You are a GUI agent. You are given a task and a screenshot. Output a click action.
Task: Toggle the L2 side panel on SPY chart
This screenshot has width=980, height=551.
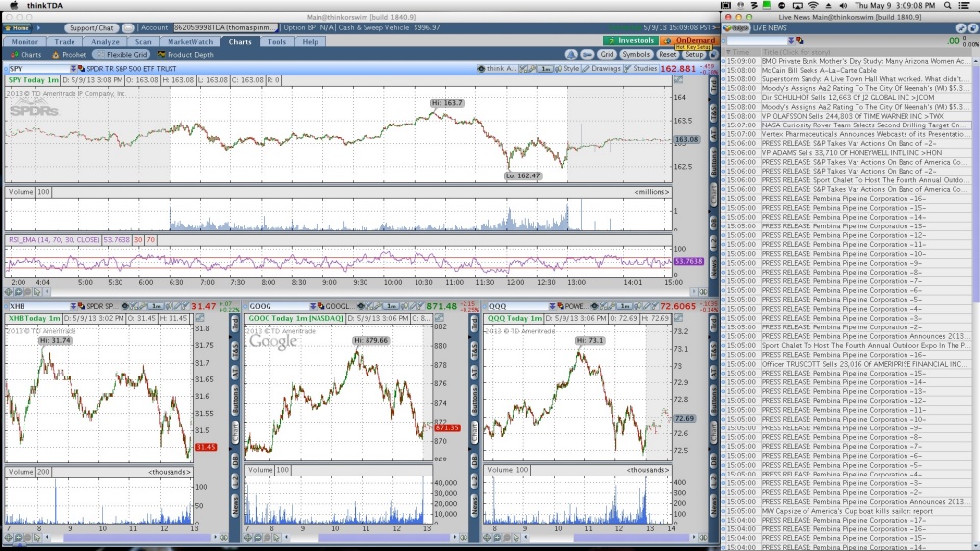(x=713, y=244)
